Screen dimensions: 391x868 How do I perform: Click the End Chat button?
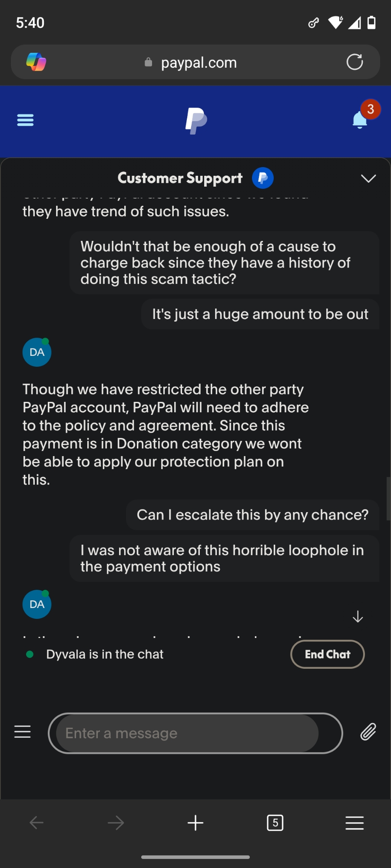pyautogui.click(x=327, y=654)
